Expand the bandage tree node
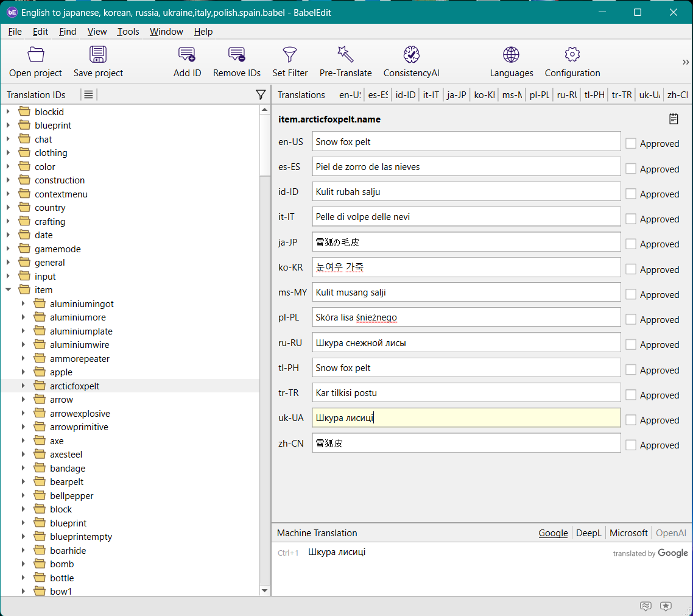 (24, 469)
